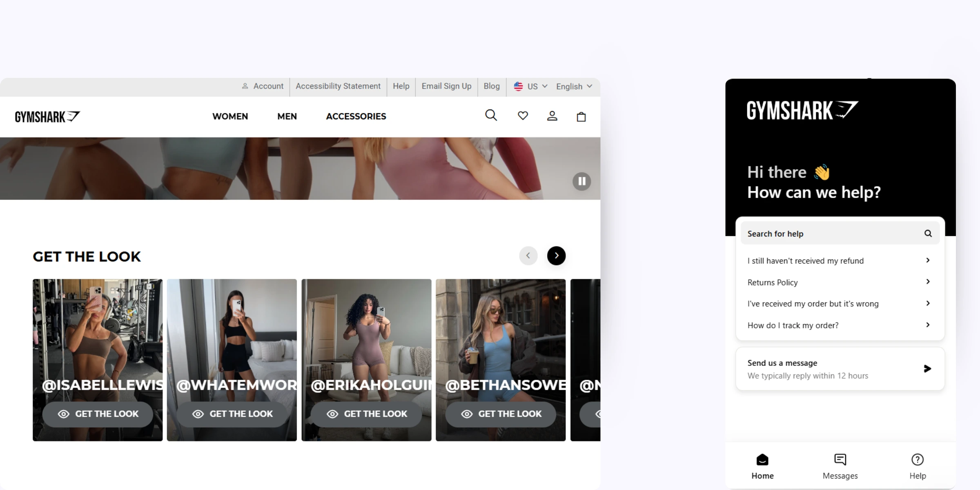Click the account person icon in header
The image size is (980, 490).
pos(552,116)
